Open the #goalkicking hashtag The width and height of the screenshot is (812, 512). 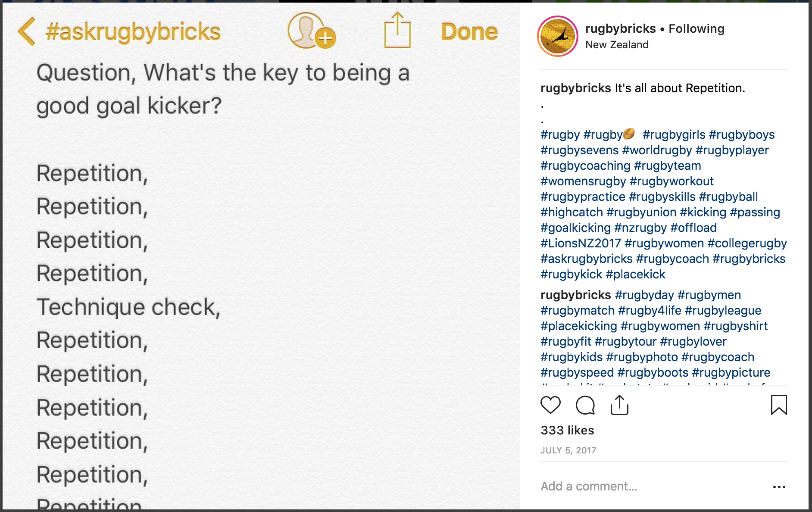click(x=575, y=228)
